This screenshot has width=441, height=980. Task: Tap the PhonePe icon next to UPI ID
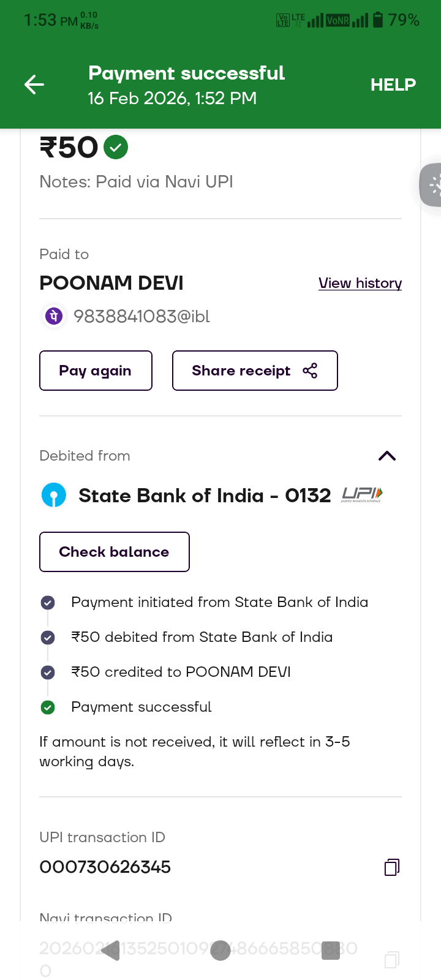54,316
